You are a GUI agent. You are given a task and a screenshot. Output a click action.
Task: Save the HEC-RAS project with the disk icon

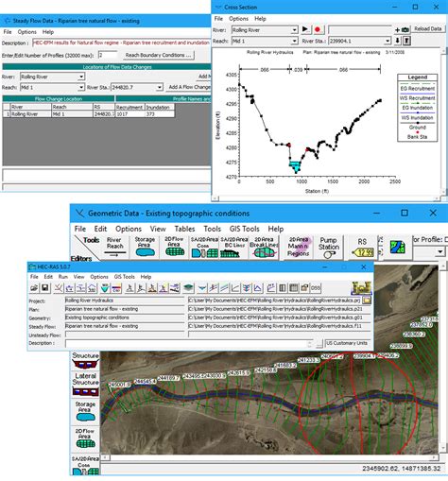click(44, 288)
